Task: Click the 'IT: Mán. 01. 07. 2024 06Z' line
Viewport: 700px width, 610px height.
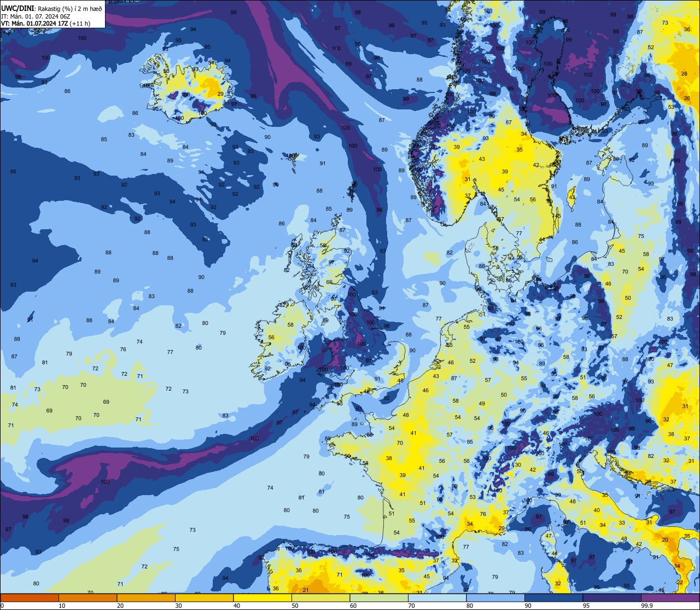Action: pos(36,16)
